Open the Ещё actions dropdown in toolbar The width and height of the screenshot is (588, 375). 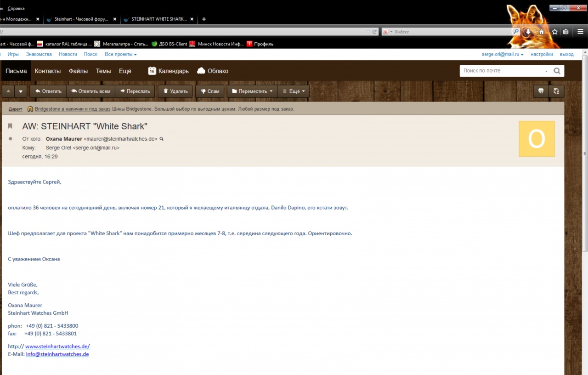(293, 91)
